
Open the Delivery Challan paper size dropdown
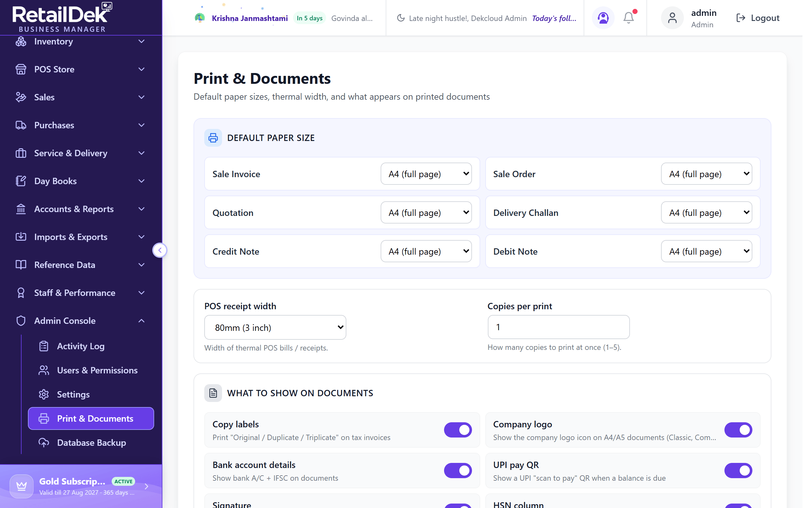pos(706,212)
